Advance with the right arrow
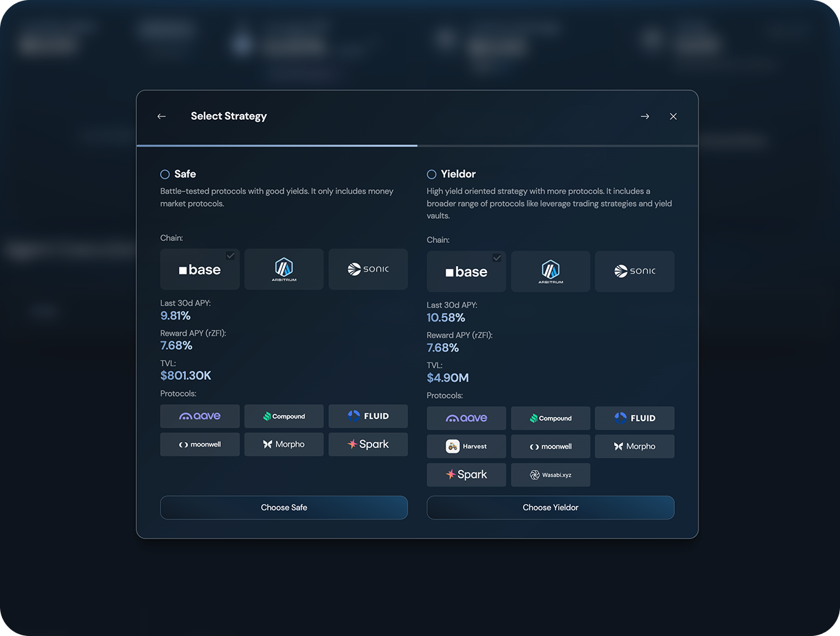The image size is (840, 636). (x=645, y=117)
